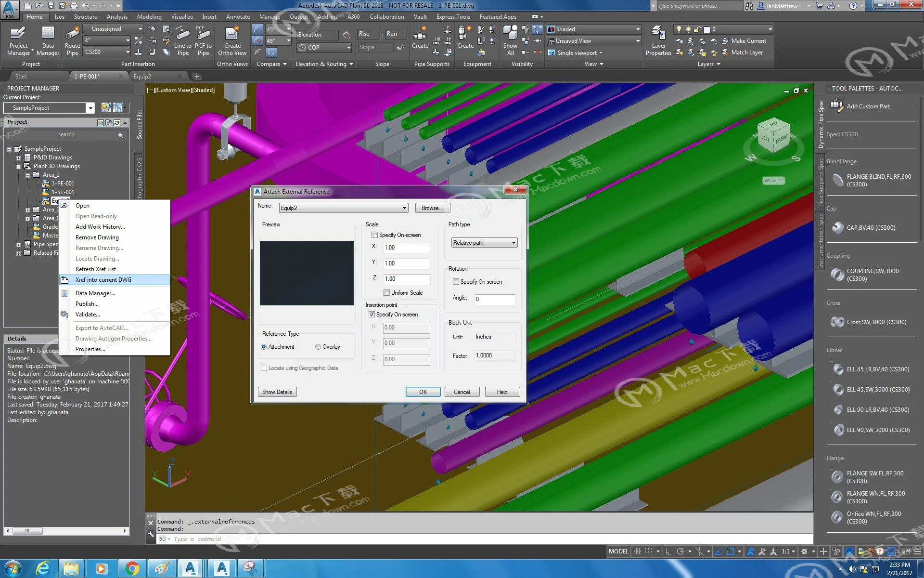This screenshot has height=578, width=924.
Task: Toggle Uniform Scale checkbox
Action: [386, 293]
